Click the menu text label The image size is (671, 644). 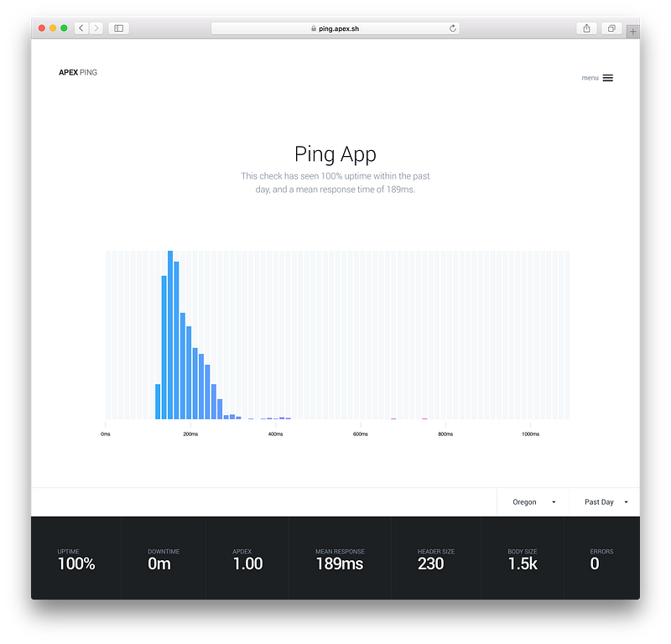[x=590, y=78]
